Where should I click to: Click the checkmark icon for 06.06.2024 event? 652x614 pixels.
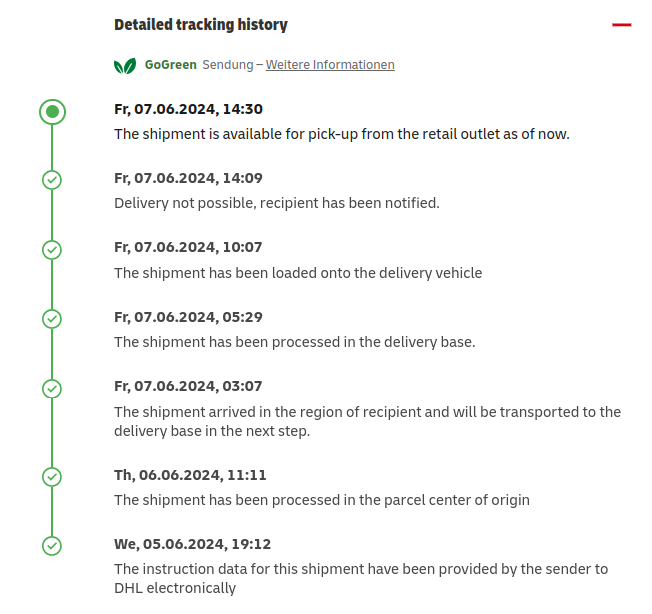point(52,477)
